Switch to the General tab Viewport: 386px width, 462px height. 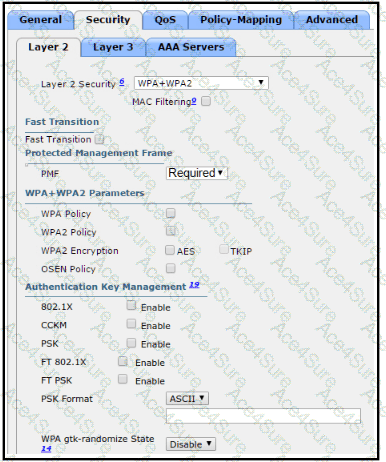40,20
